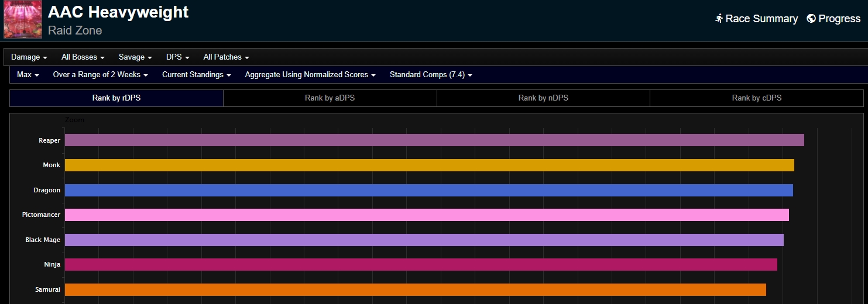Screen dimensions: 868x304
Task: Click the Reaper axis label
Action: (50, 140)
